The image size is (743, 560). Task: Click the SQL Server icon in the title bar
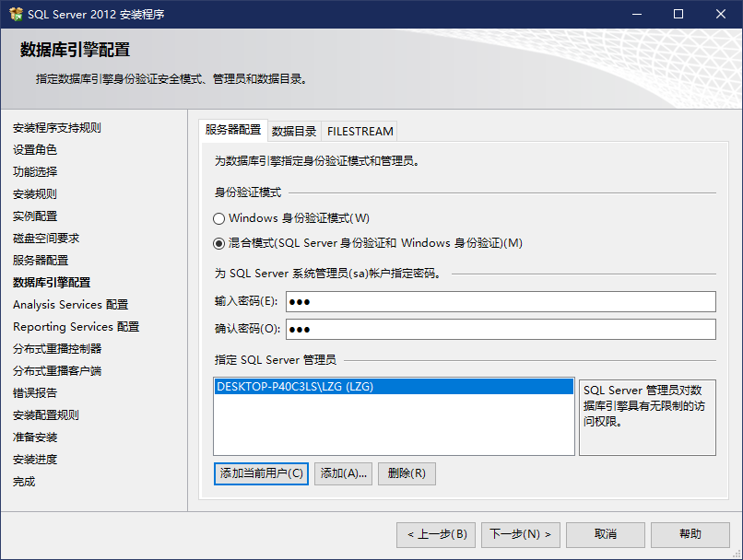15,14
